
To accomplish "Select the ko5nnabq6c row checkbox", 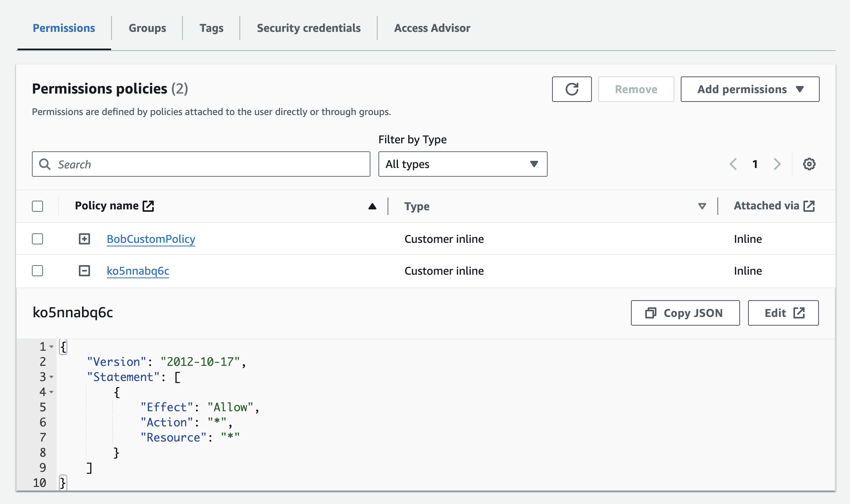I will 37,271.
